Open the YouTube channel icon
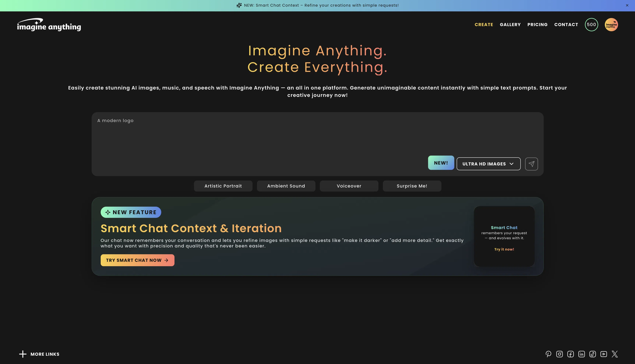The image size is (635, 364). tap(604, 354)
